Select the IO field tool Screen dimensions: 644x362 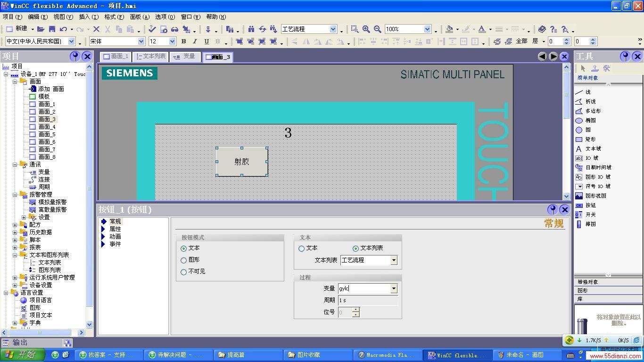point(587,158)
